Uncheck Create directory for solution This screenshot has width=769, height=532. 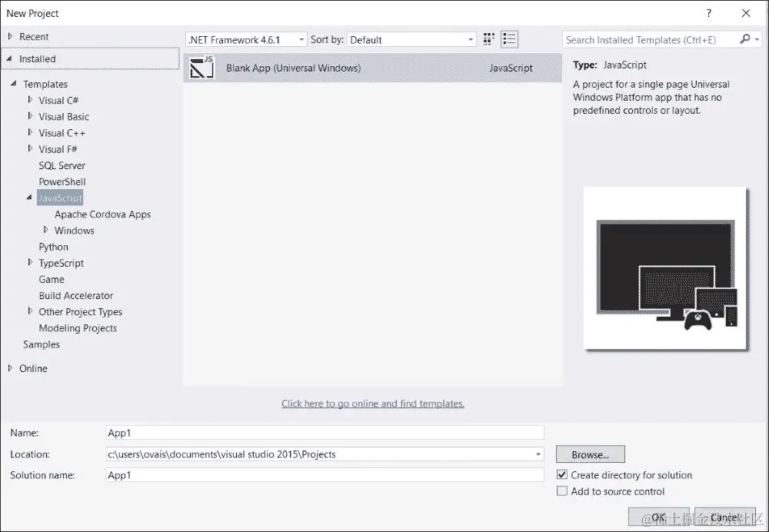coord(562,474)
